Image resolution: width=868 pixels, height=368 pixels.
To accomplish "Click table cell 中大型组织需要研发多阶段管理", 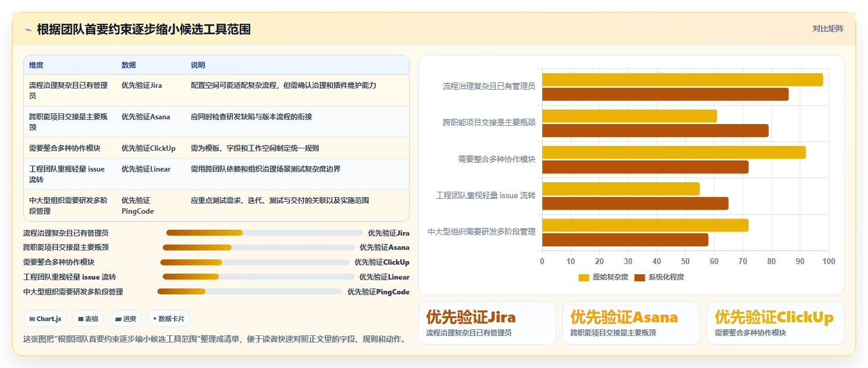I will 68,205.
